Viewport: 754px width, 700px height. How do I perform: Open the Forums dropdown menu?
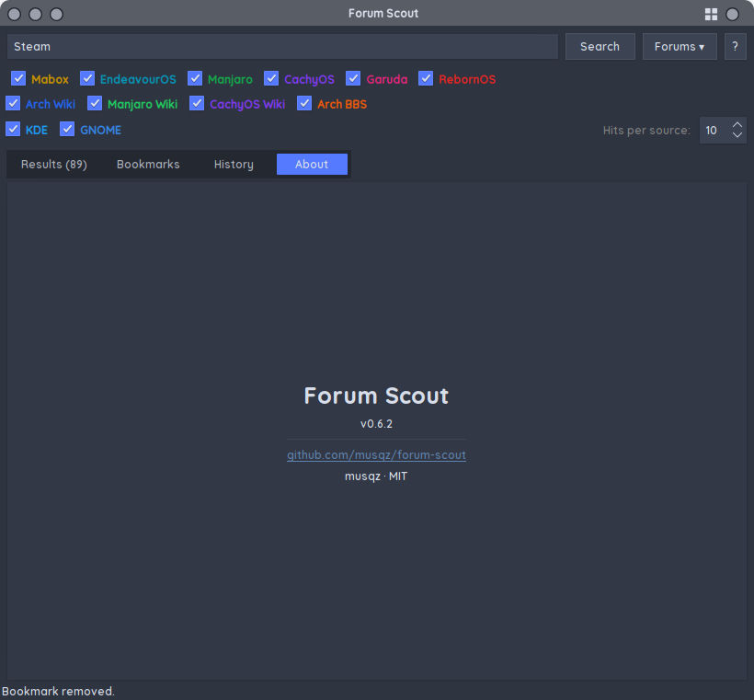(680, 47)
